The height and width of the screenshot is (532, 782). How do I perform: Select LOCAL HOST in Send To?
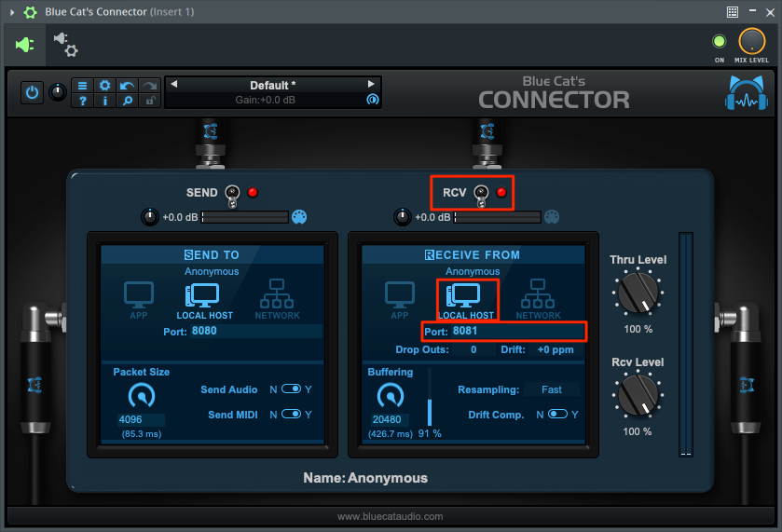pos(204,301)
